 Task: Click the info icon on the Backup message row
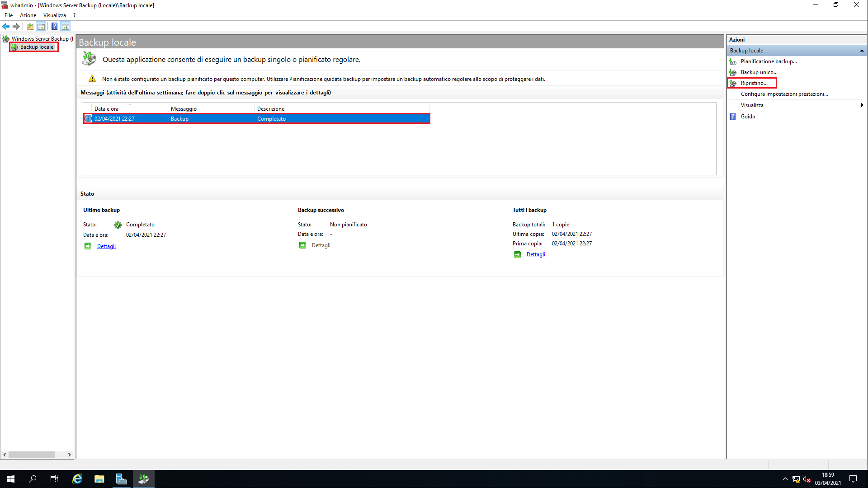(88, 119)
